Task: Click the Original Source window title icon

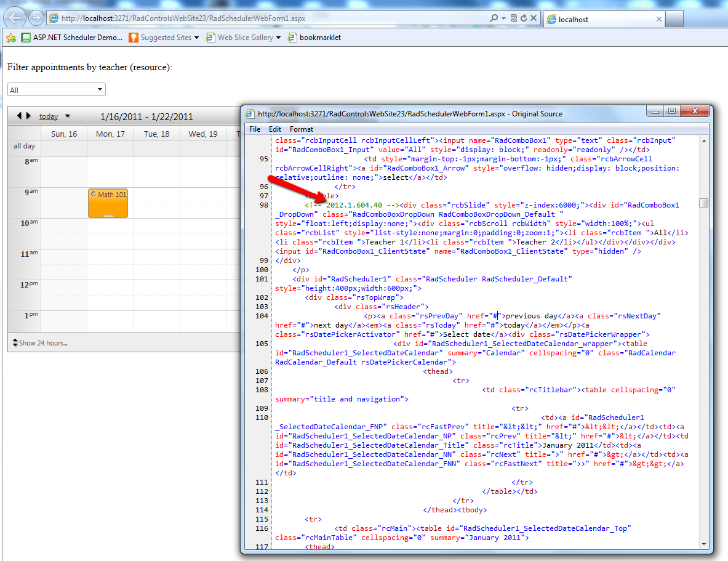Action: pos(250,114)
